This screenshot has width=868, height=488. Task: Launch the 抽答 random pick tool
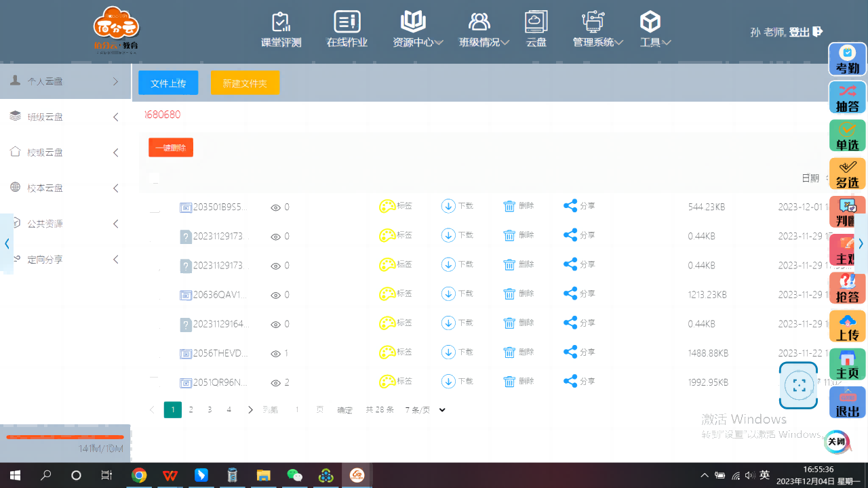[847, 98]
